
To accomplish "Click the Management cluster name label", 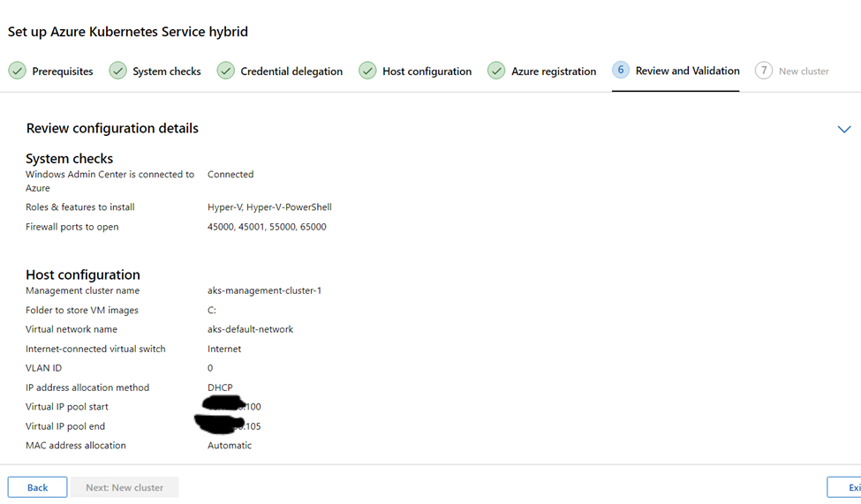I will [82, 290].
